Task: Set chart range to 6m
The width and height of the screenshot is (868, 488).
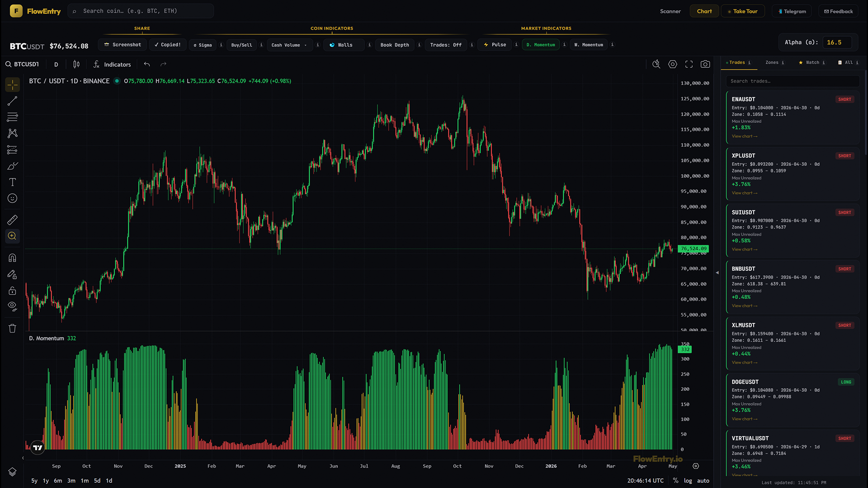Action: [58, 481]
